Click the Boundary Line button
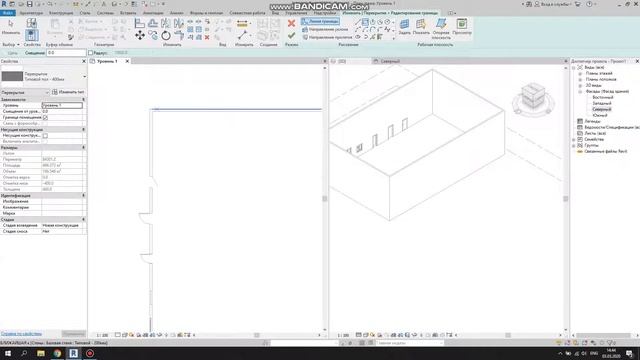Viewport: 640px width, 360px height. click(320, 21)
